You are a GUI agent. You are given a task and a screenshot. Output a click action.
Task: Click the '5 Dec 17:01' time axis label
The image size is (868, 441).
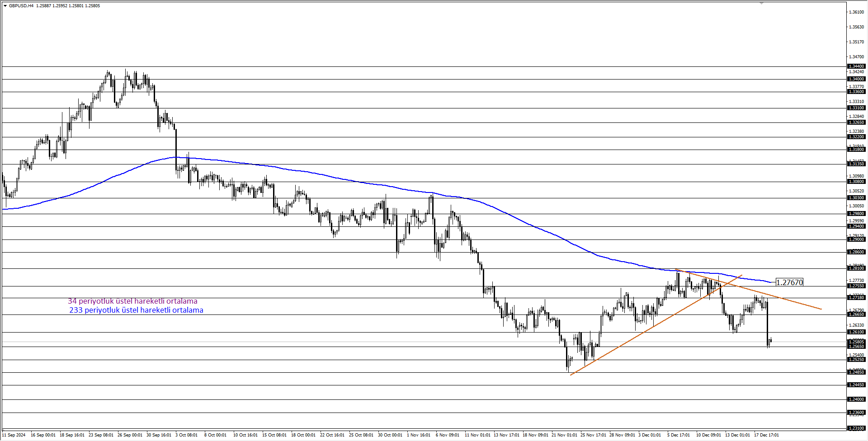pos(679,435)
